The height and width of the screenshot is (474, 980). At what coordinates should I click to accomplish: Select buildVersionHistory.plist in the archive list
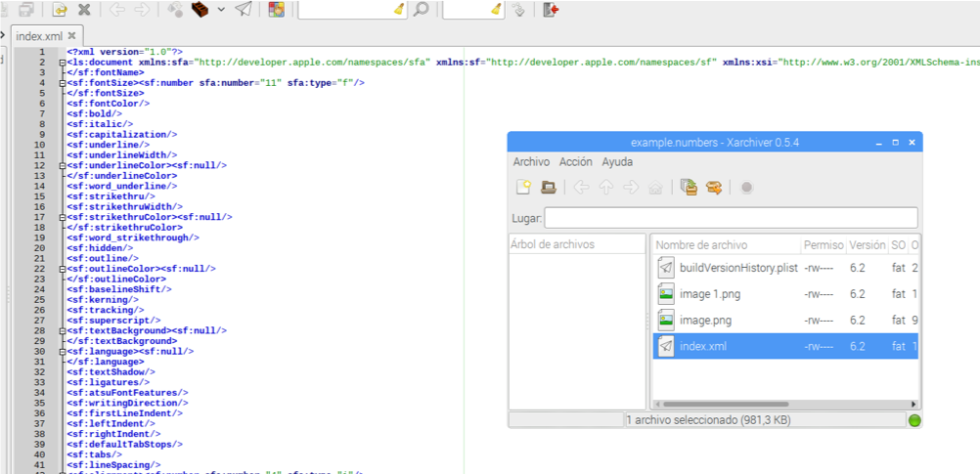tap(785, 268)
